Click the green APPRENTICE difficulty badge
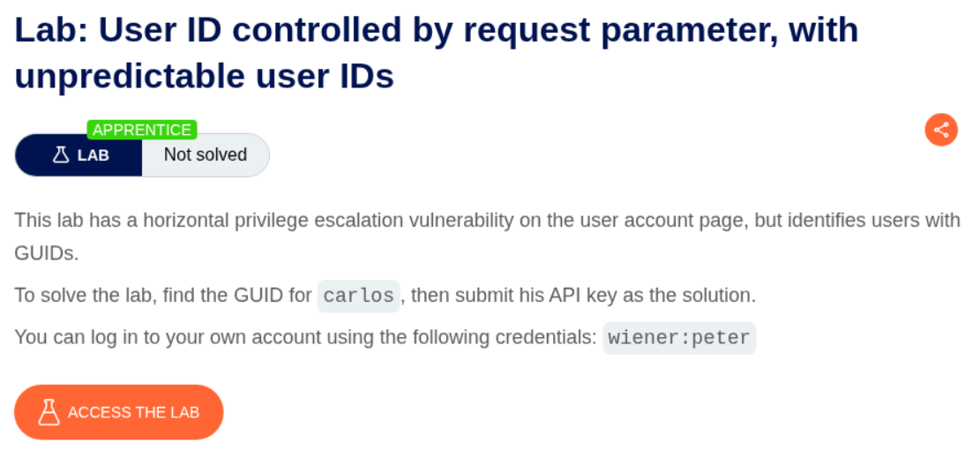The height and width of the screenshot is (451, 980). coord(141,130)
